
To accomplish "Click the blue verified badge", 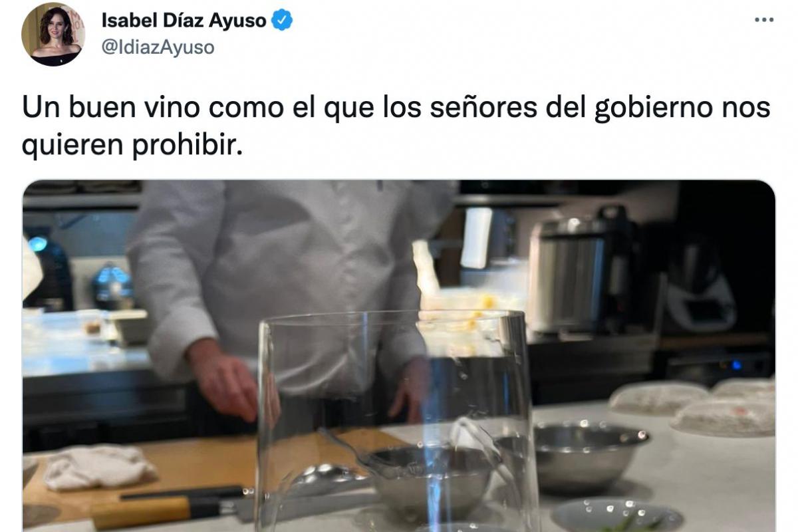I will coord(284,21).
